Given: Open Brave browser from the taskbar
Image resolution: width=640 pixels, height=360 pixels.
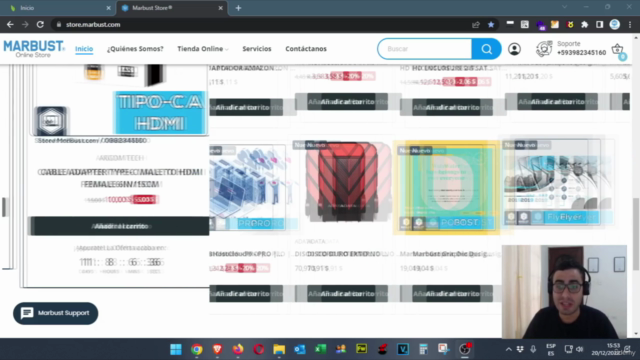Looking at the screenshot, I should coord(217,349).
